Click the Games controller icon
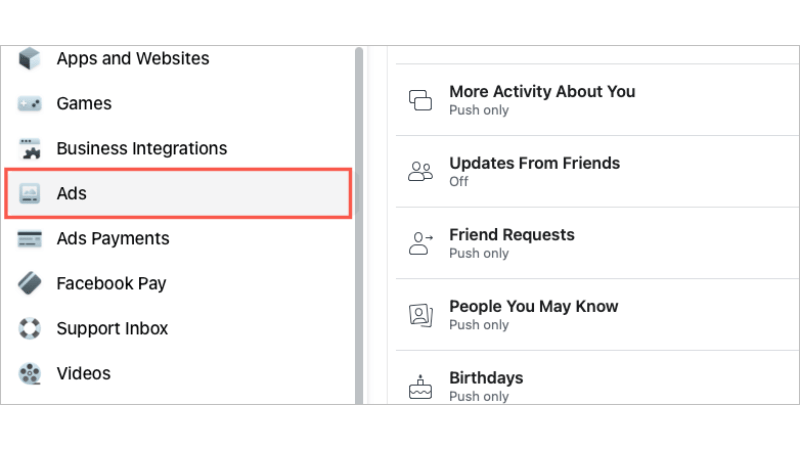 pos(29,104)
